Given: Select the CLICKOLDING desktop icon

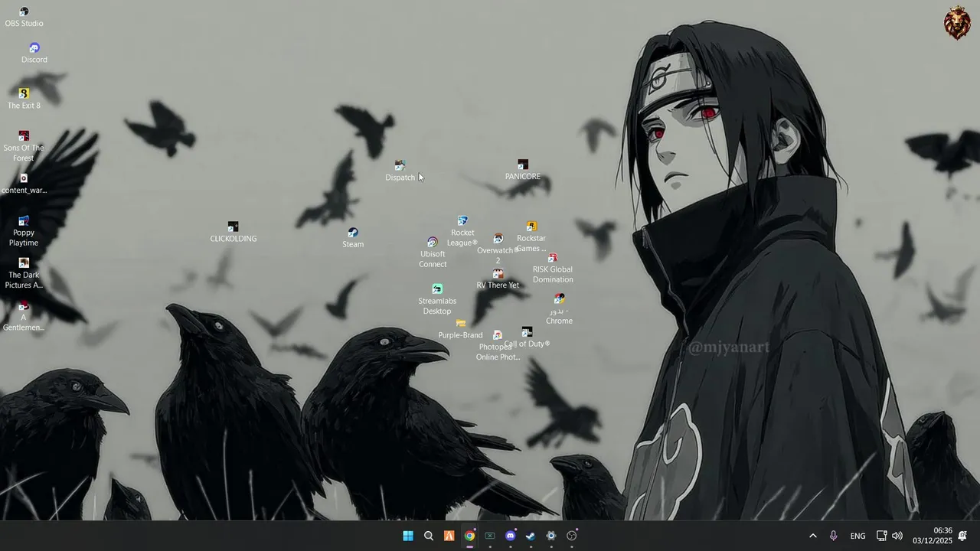Looking at the screenshot, I should [234, 232].
